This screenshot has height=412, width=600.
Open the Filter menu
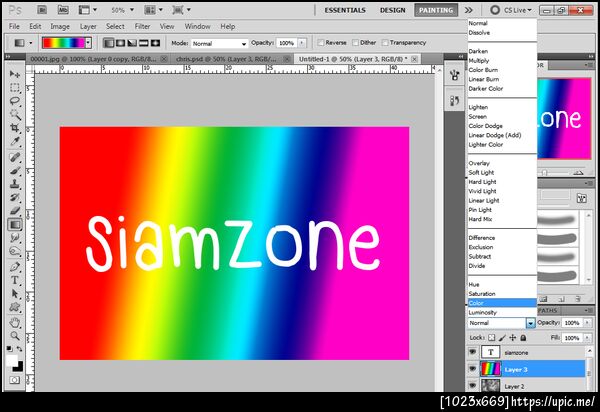click(142, 26)
